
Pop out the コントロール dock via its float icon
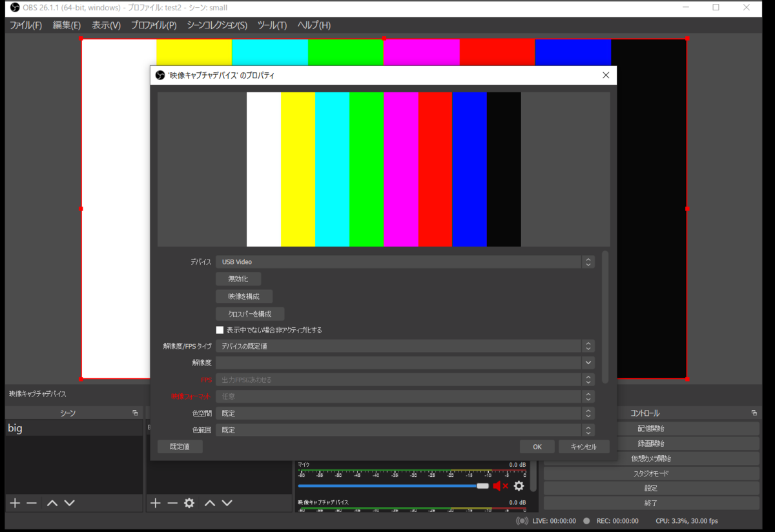click(x=754, y=413)
